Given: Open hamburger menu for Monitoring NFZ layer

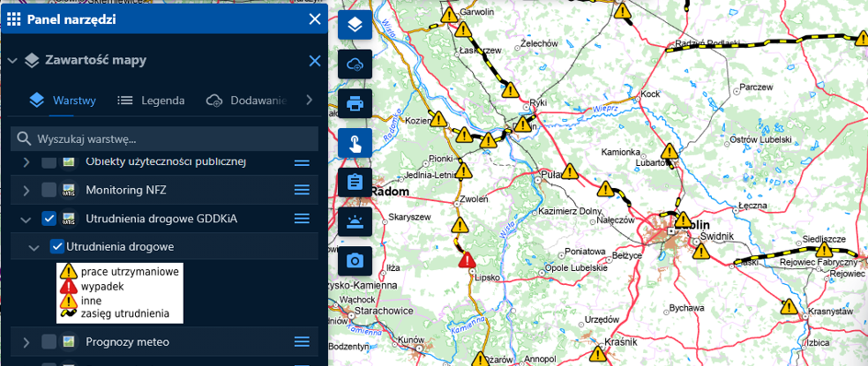Looking at the screenshot, I should 302,190.
